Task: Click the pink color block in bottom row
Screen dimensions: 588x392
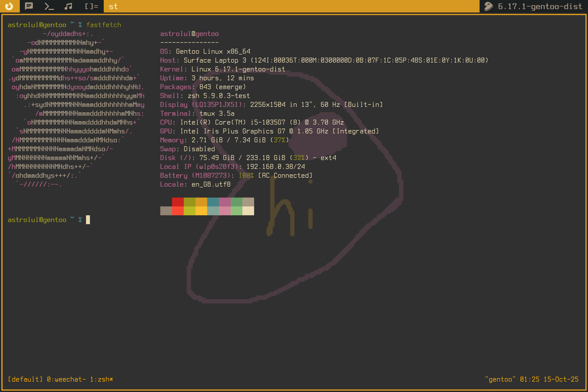Action: point(225,211)
